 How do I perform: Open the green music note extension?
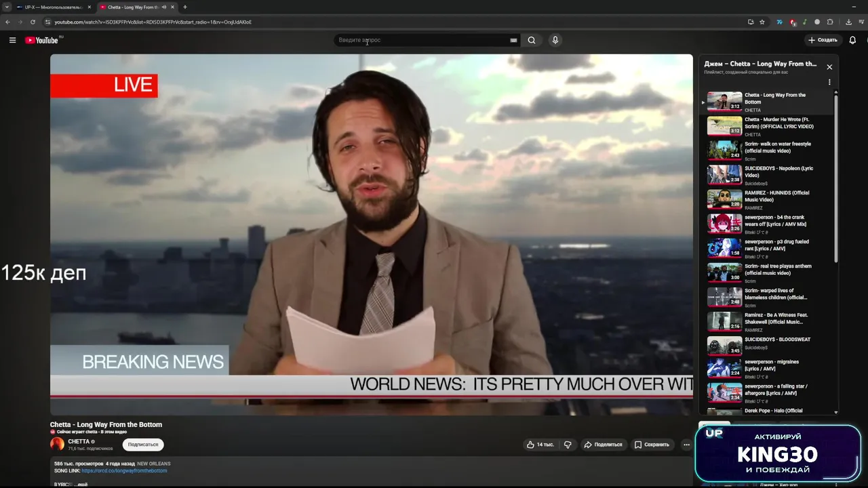point(805,22)
